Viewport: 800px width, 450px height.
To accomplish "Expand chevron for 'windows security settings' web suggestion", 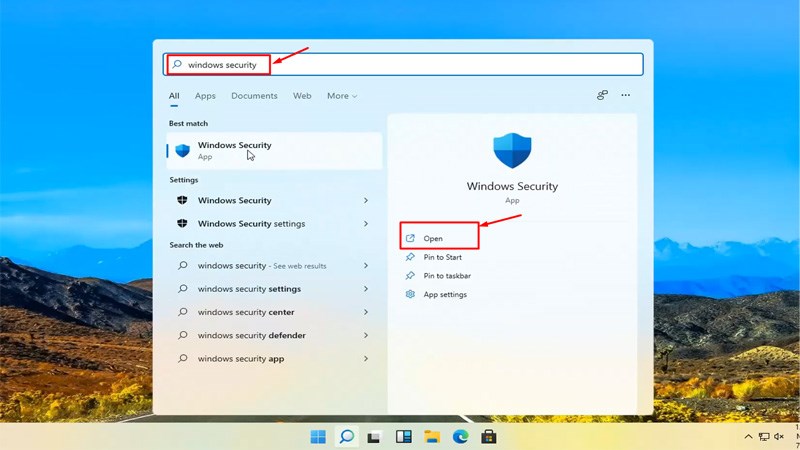I will tap(366, 289).
